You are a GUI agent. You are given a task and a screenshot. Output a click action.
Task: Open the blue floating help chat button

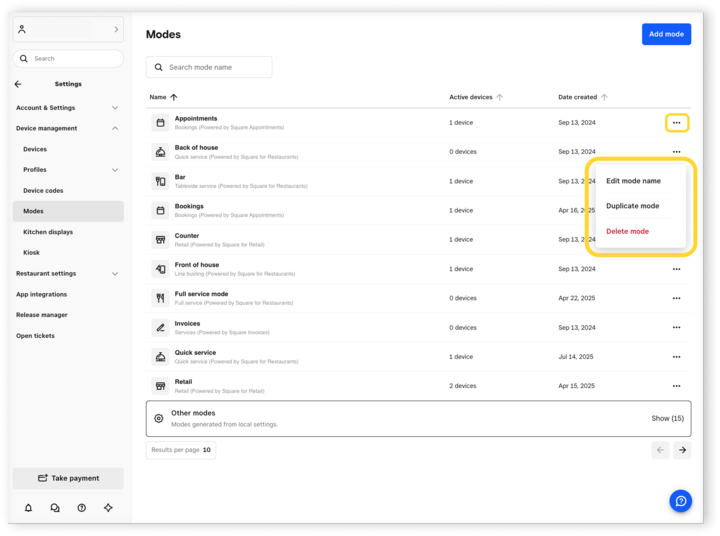(x=681, y=501)
